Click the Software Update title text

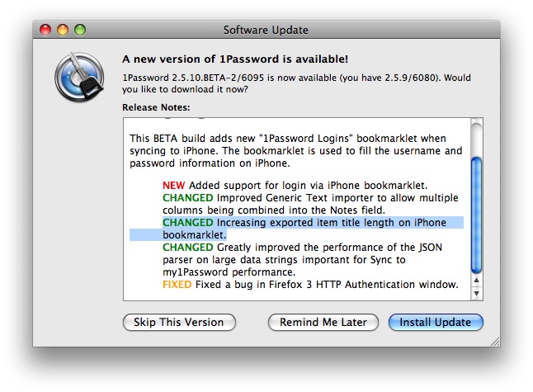[x=266, y=31]
